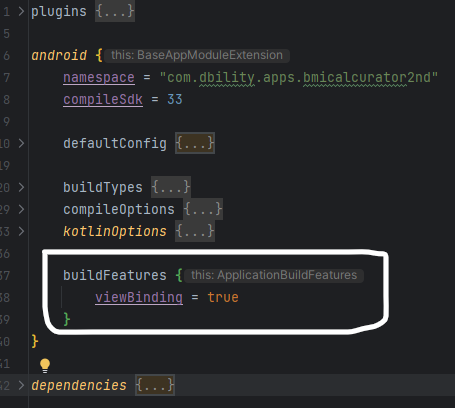This screenshot has height=408, width=455.
Task: Click the ApplicationBuildFeatures inlay hint
Action: (x=274, y=275)
